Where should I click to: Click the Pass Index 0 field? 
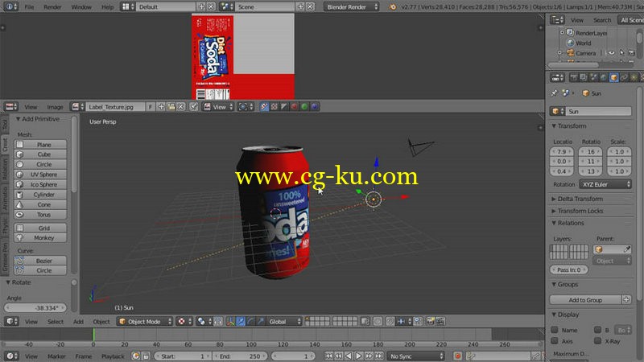(x=569, y=269)
